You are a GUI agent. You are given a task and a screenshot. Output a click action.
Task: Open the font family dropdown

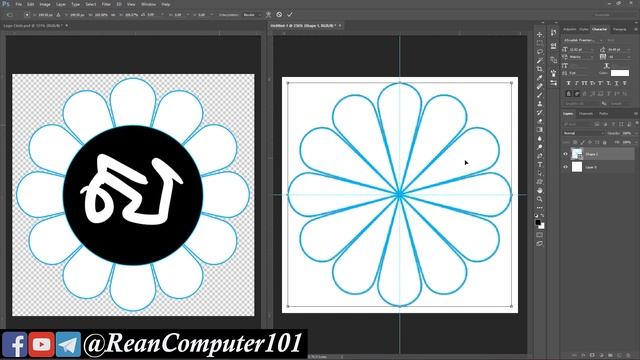pyautogui.click(x=583, y=40)
